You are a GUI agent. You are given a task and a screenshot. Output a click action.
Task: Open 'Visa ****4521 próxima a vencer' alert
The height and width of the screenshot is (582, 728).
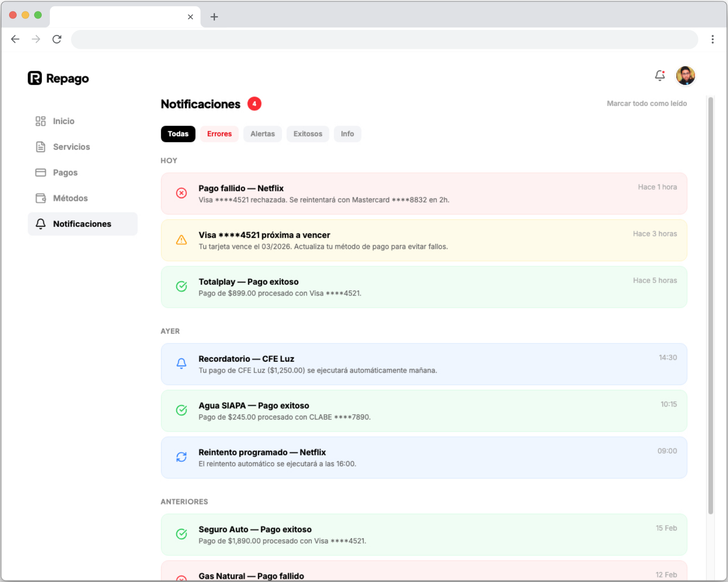click(x=424, y=240)
